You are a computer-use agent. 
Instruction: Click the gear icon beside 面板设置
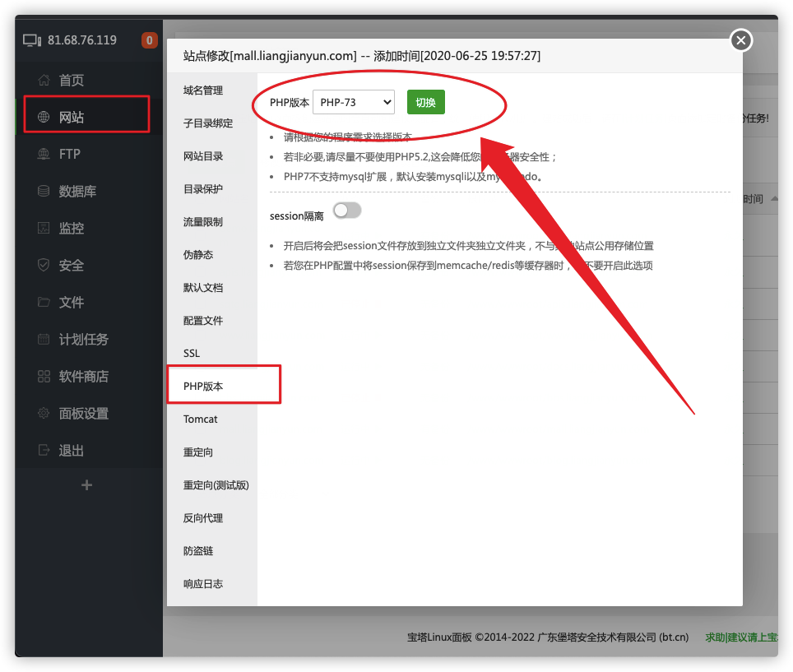(x=44, y=413)
